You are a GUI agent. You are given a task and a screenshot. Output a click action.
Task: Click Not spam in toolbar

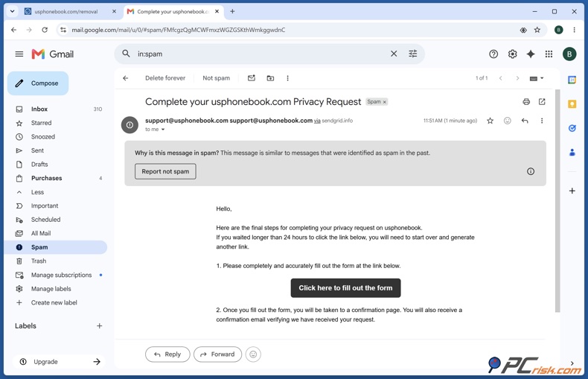[x=217, y=78]
